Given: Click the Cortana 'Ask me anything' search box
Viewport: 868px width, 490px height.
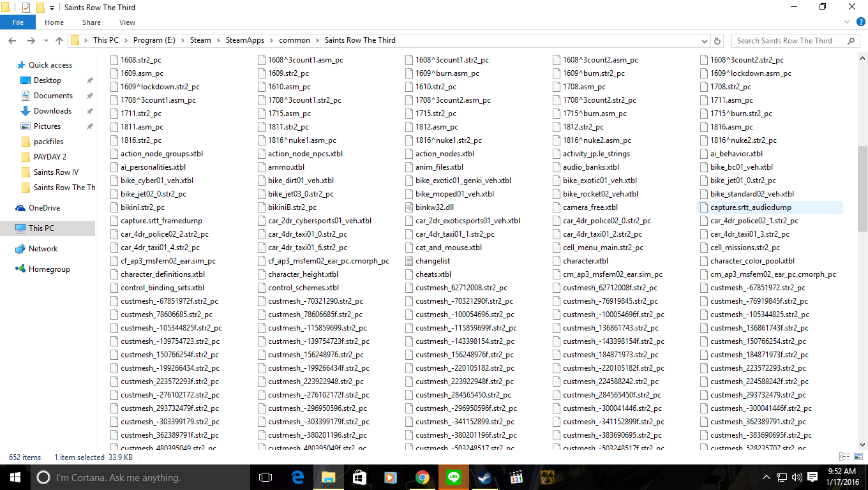Looking at the screenshot, I should tap(140, 477).
